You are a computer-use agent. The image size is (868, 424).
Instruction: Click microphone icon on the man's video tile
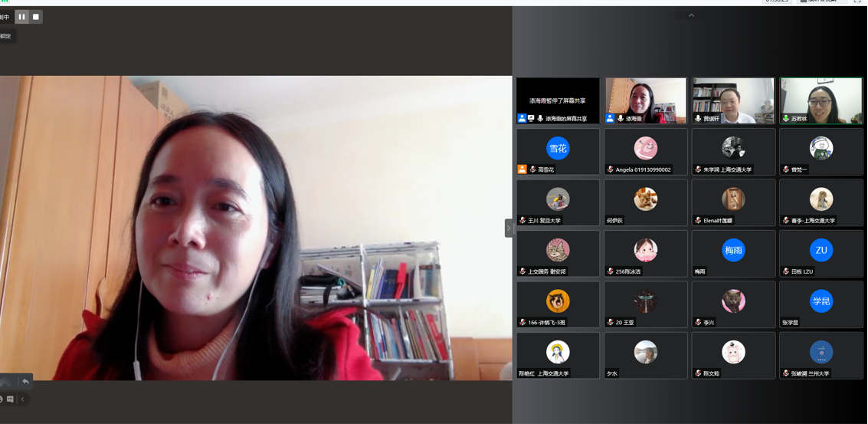[698, 118]
